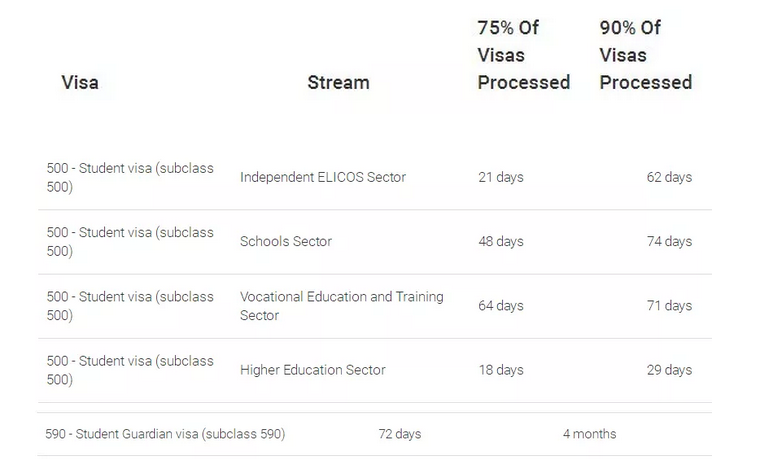
Task: Click the 72 days value
Action: (399, 434)
